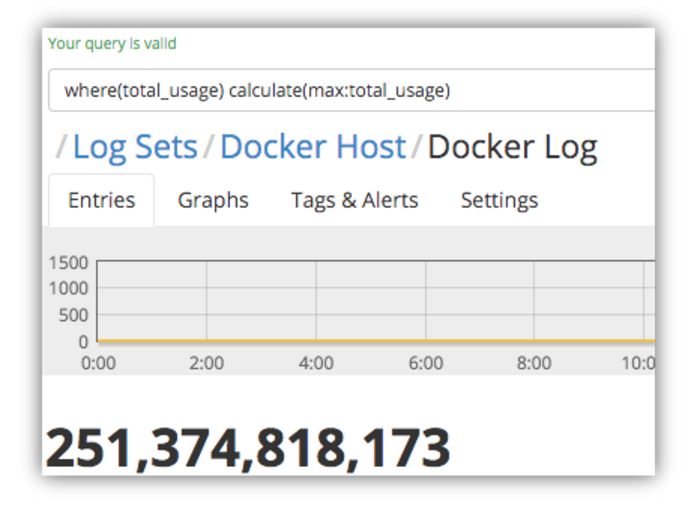Click the 1000 y-axis label
Viewport: 696px width, 510px height.
click(68, 289)
